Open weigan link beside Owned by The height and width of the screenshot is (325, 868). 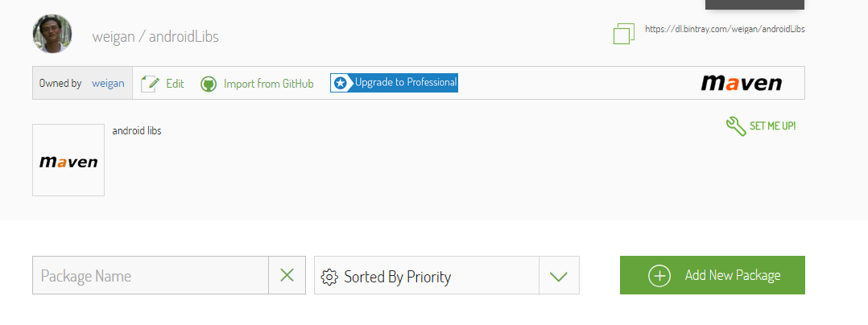click(108, 84)
